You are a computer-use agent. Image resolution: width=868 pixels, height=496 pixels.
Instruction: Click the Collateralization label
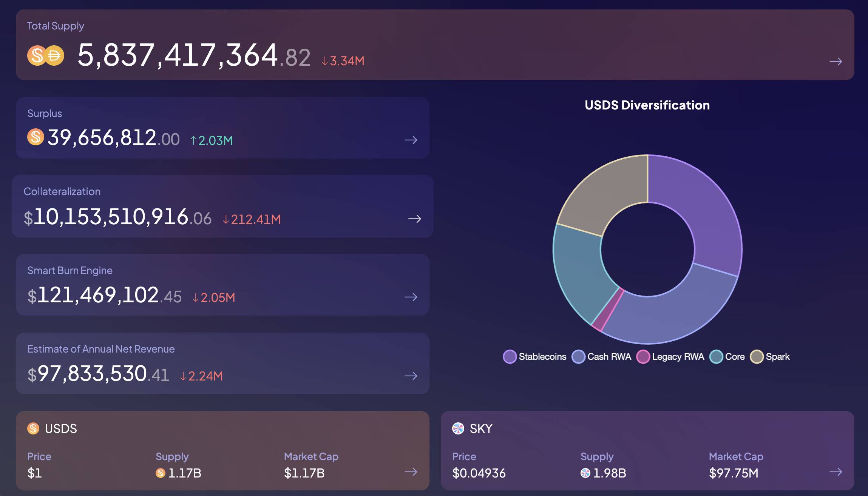click(62, 191)
